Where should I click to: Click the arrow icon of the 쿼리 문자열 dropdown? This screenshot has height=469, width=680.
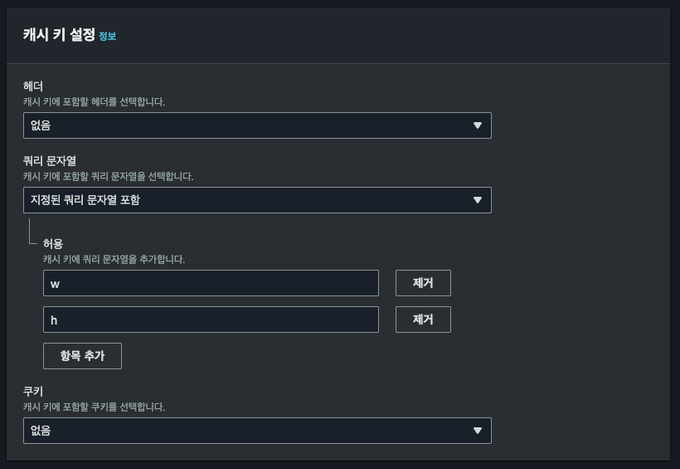[x=477, y=200]
